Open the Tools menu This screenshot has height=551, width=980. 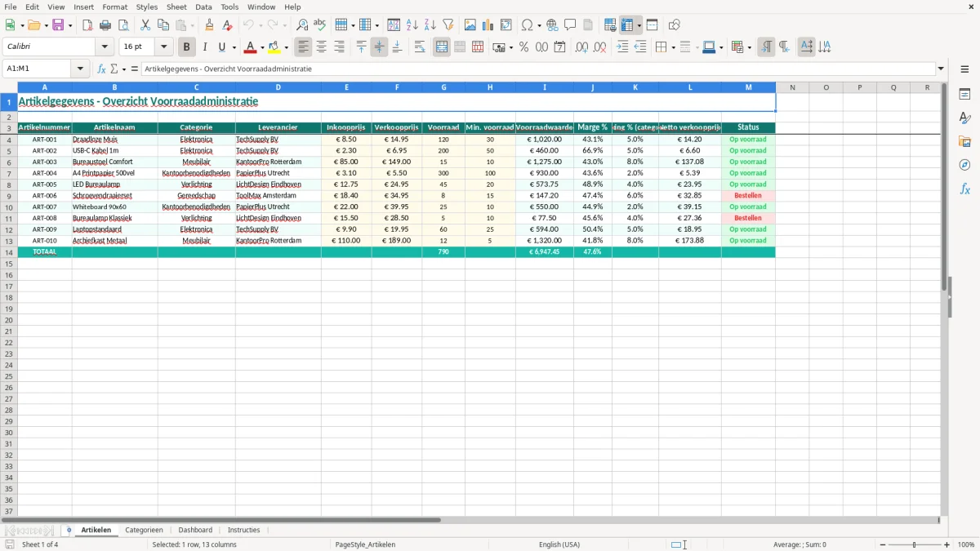coord(229,7)
